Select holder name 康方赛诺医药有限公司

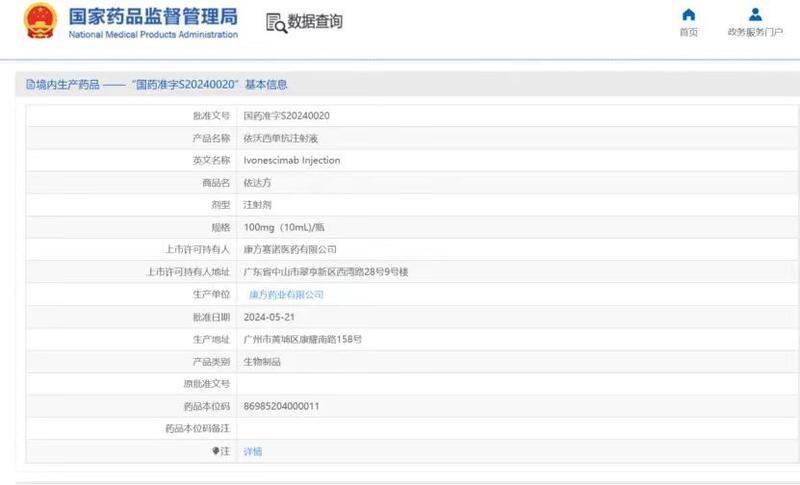290,249
